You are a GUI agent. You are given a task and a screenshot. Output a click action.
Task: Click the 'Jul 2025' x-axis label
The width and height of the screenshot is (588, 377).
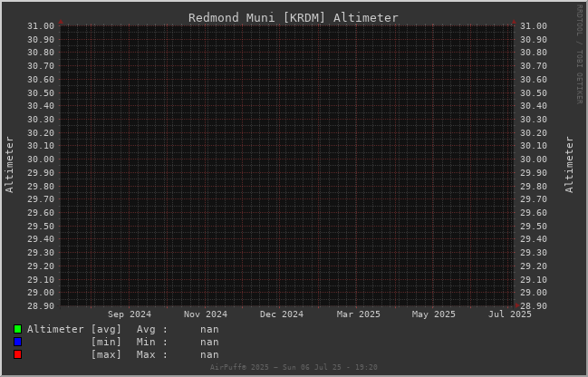[x=509, y=314]
